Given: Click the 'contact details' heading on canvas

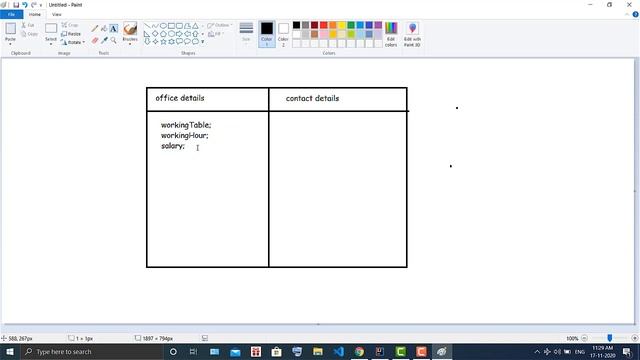Looking at the screenshot, I should click(312, 98).
